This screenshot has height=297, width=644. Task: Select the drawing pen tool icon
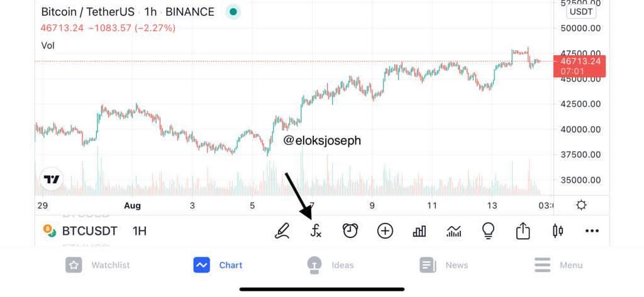click(x=282, y=231)
